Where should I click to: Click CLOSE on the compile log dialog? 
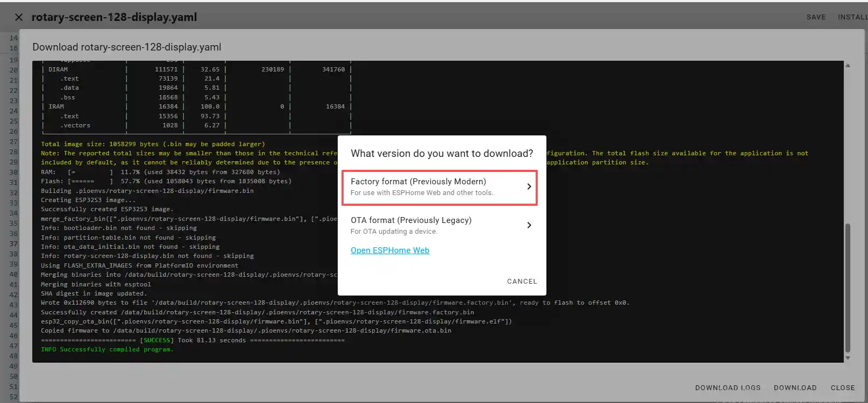point(842,387)
